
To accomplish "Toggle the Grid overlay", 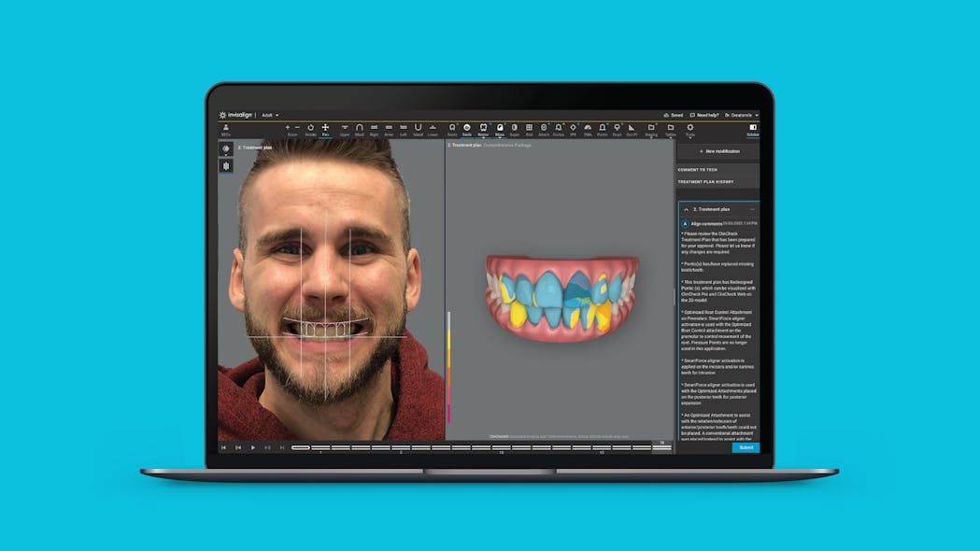I will tap(528, 128).
